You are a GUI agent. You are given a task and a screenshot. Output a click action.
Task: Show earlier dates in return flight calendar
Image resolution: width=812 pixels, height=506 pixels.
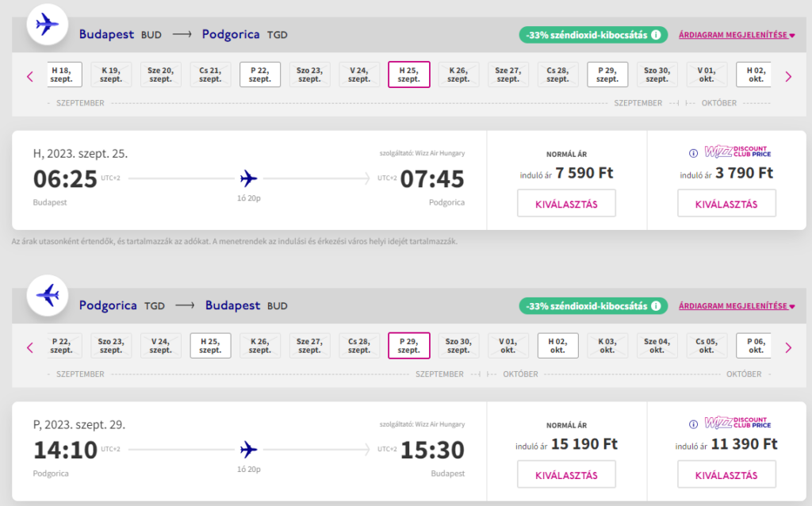tap(30, 347)
